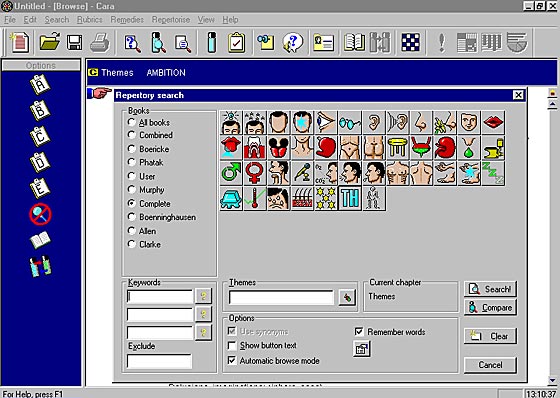Choose the Nose chapter icon

[x=421, y=123]
